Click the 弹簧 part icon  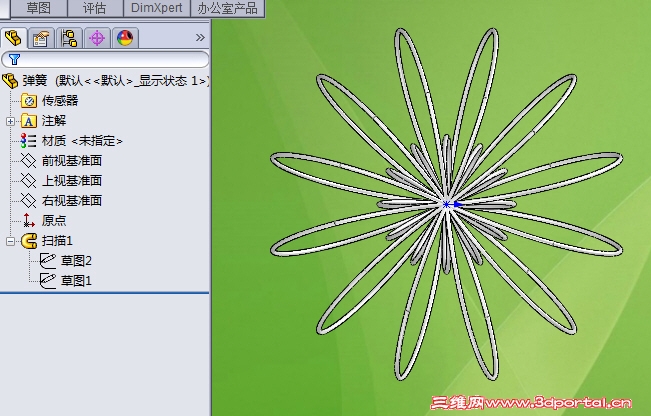(10, 81)
